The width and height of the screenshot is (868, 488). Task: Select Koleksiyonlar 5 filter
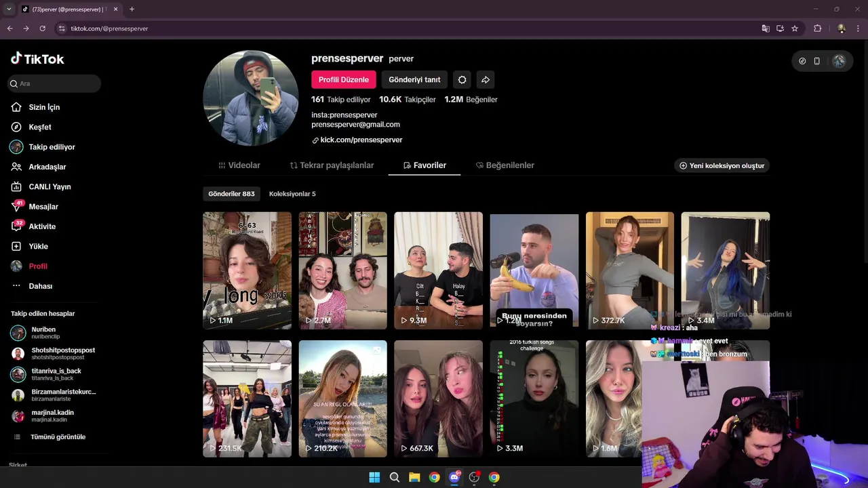(x=292, y=194)
